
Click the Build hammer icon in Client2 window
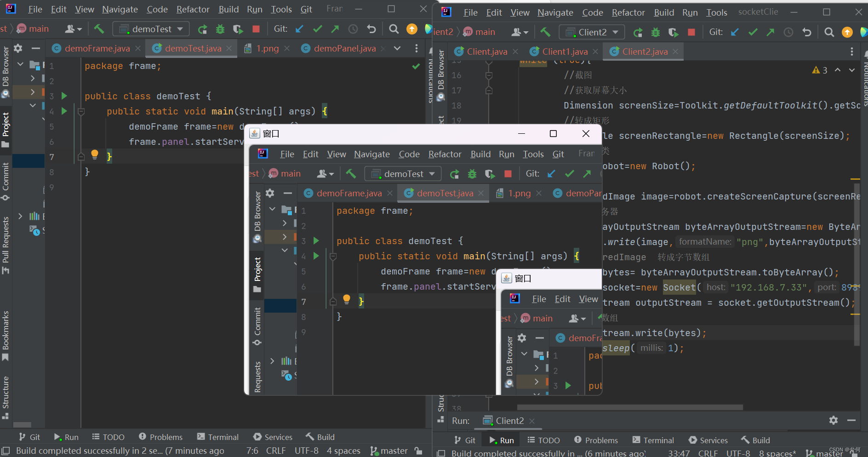pos(545,32)
